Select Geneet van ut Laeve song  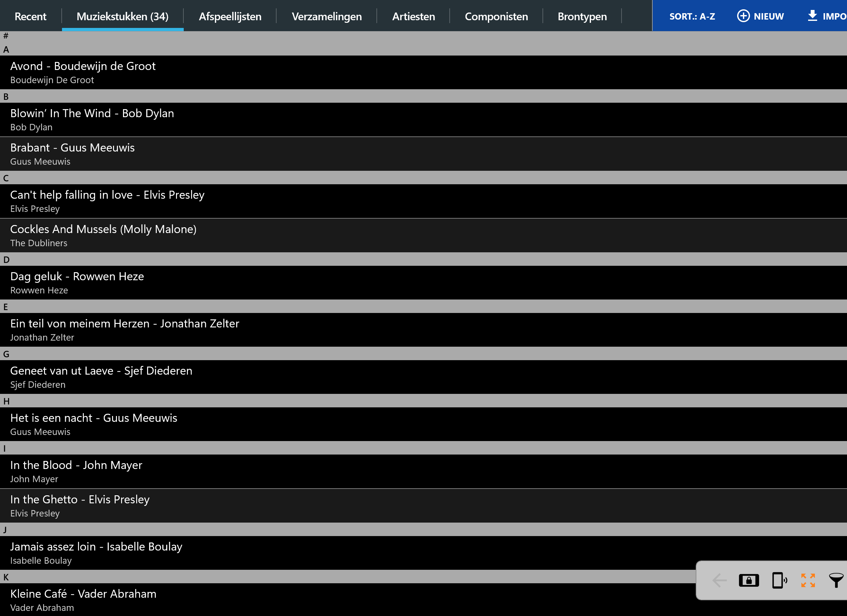pyautogui.click(x=423, y=377)
